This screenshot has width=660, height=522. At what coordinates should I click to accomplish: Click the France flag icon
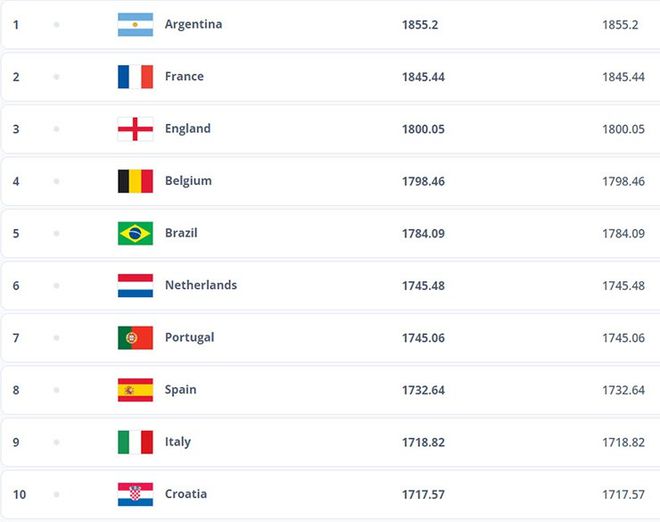click(x=135, y=77)
